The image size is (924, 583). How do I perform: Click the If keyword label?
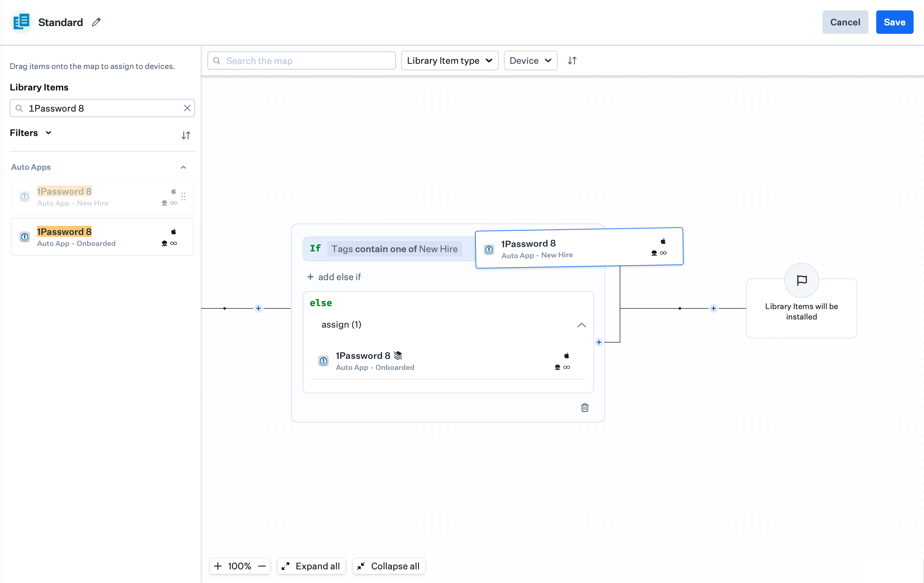[315, 248]
